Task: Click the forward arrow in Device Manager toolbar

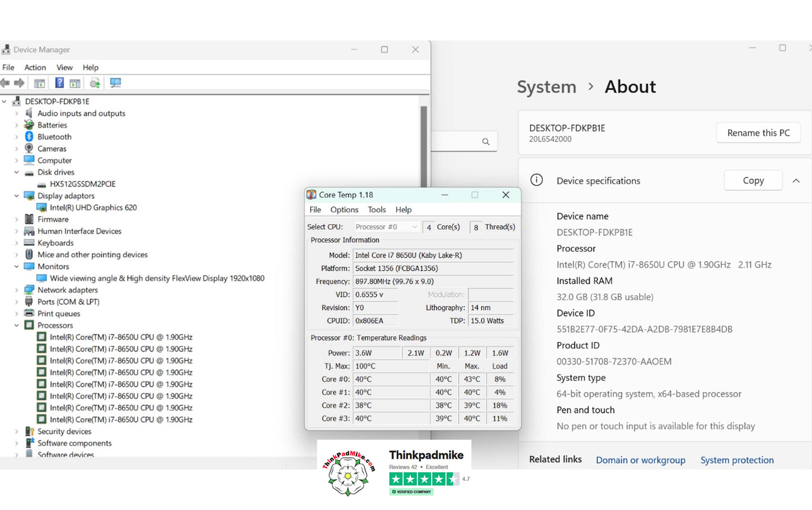Action: 19,83
